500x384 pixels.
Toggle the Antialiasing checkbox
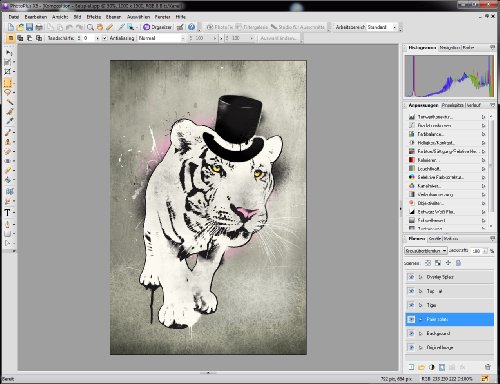point(105,38)
